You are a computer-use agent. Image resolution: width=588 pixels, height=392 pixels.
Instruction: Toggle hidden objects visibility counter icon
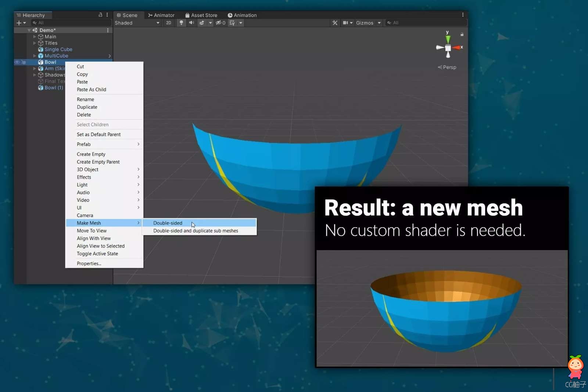(x=220, y=23)
